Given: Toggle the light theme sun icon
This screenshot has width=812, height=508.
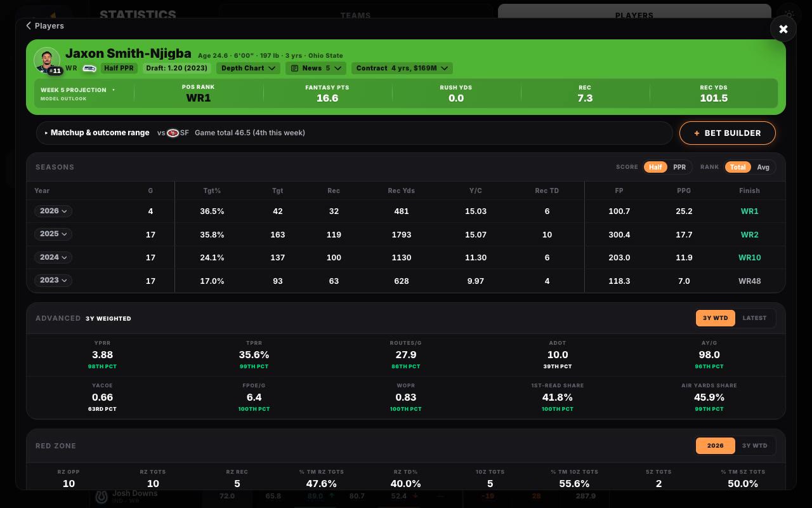Looking at the screenshot, I should click(789, 15).
